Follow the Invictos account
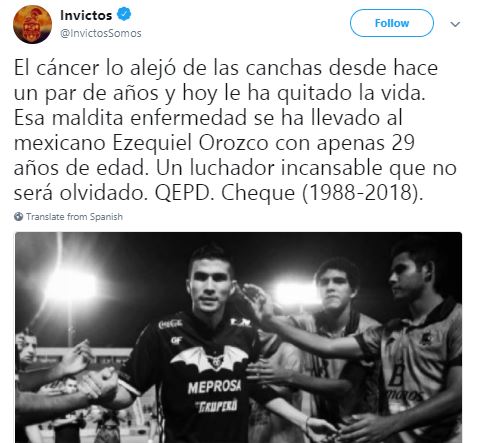The image size is (480, 443). click(392, 23)
